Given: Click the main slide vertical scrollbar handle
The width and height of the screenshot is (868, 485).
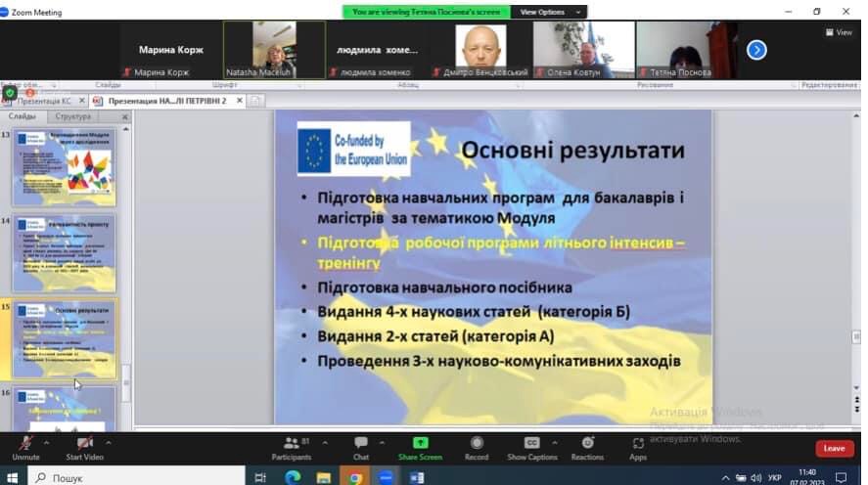Looking at the screenshot, I should click(x=856, y=336).
